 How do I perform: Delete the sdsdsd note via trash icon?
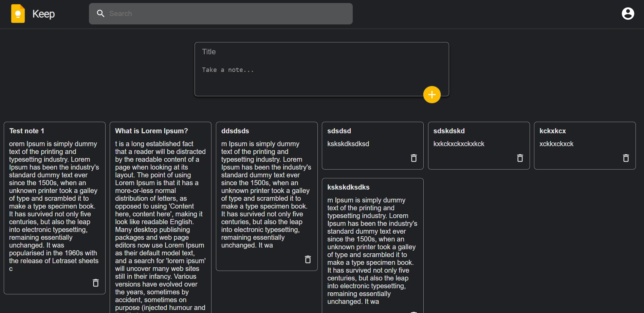(x=413, y=158)
